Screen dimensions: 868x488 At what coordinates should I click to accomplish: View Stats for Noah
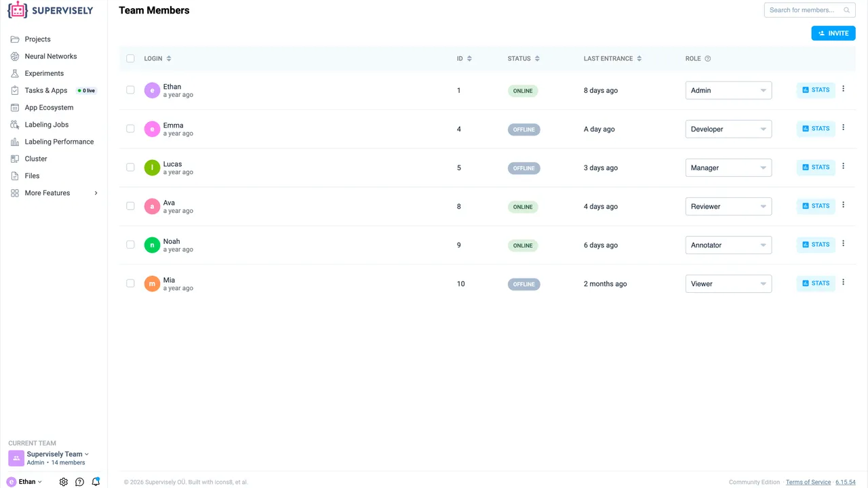[816, 245]
